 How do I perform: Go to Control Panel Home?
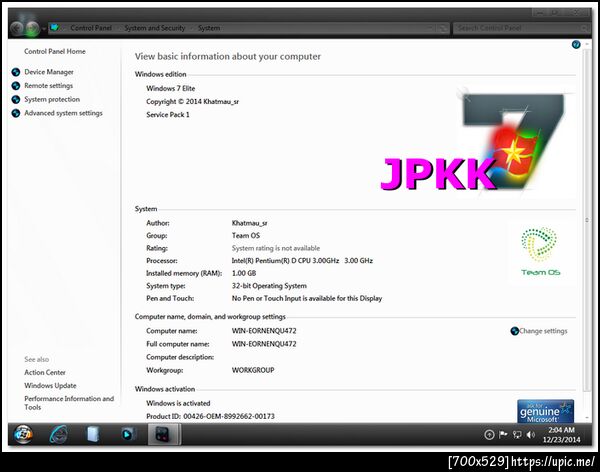[55, 51]
